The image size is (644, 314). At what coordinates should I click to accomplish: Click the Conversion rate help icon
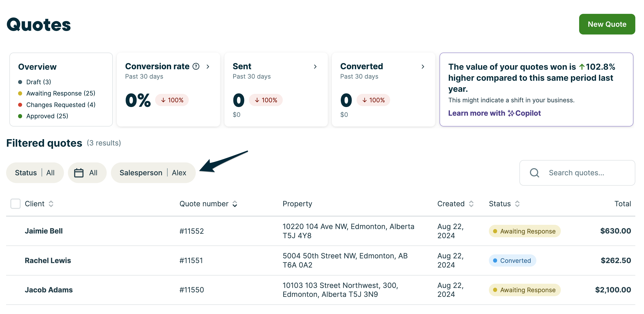point(196,66)
